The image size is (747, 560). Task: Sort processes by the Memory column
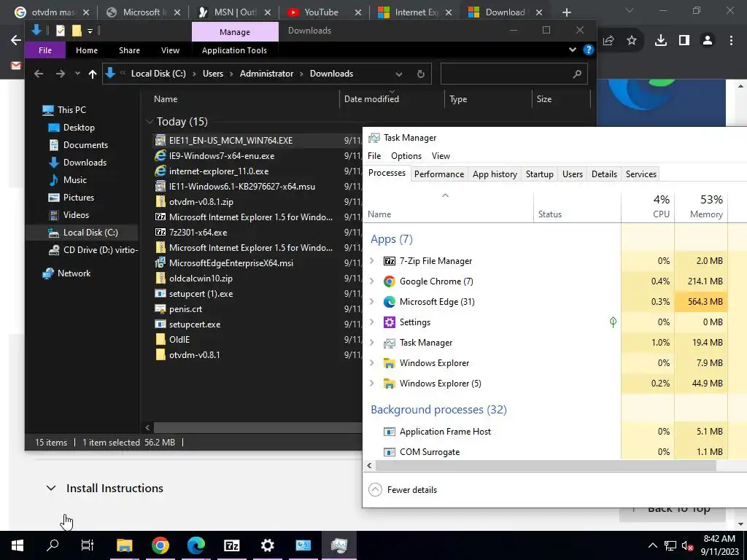pos(701,206)
